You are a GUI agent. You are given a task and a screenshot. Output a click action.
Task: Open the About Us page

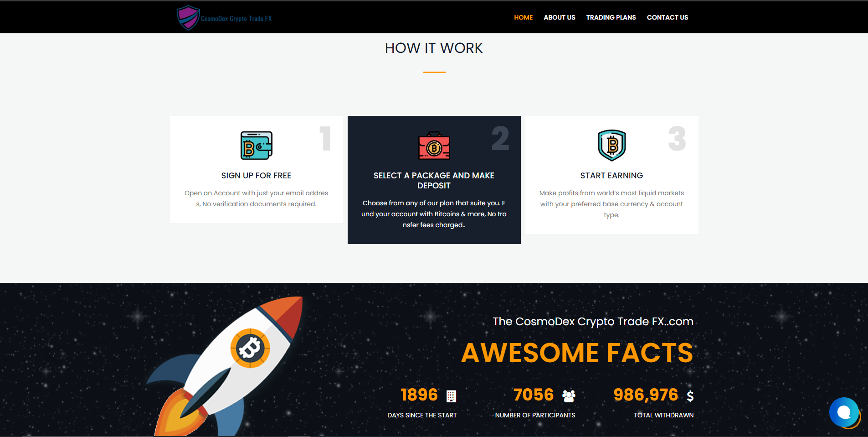coord(559,17)
